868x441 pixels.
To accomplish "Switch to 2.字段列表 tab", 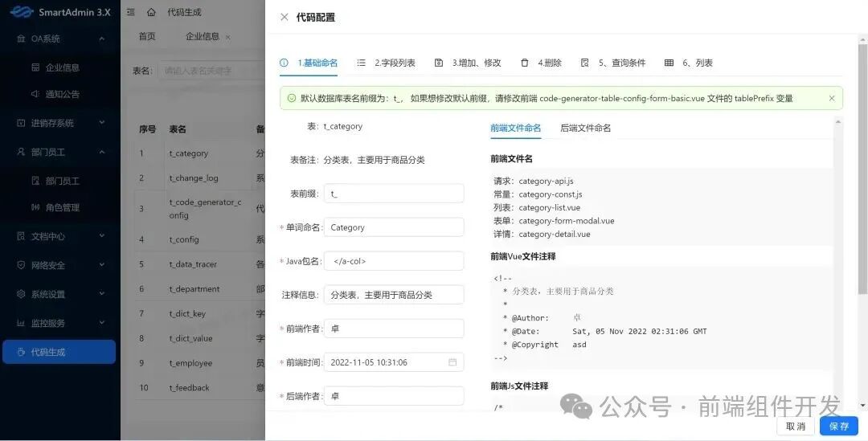I will tap(386, 63).
